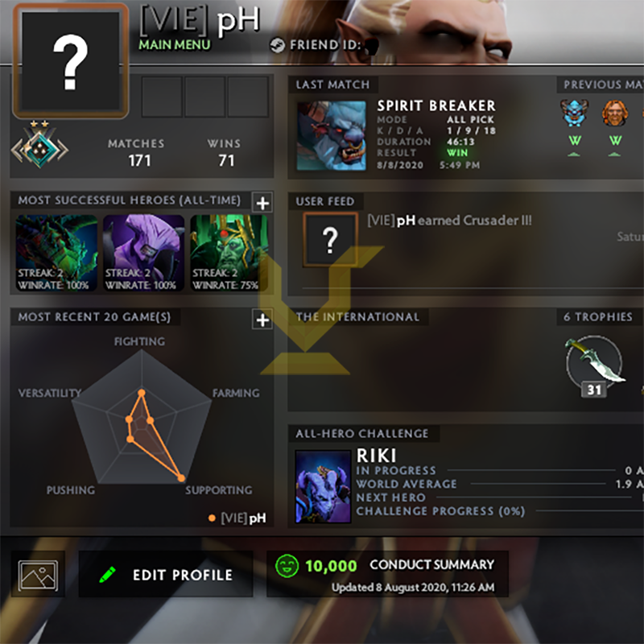This screenshot has height=644, width=644.
Task: Go to Main Menu link
Action: click(175, 45)
